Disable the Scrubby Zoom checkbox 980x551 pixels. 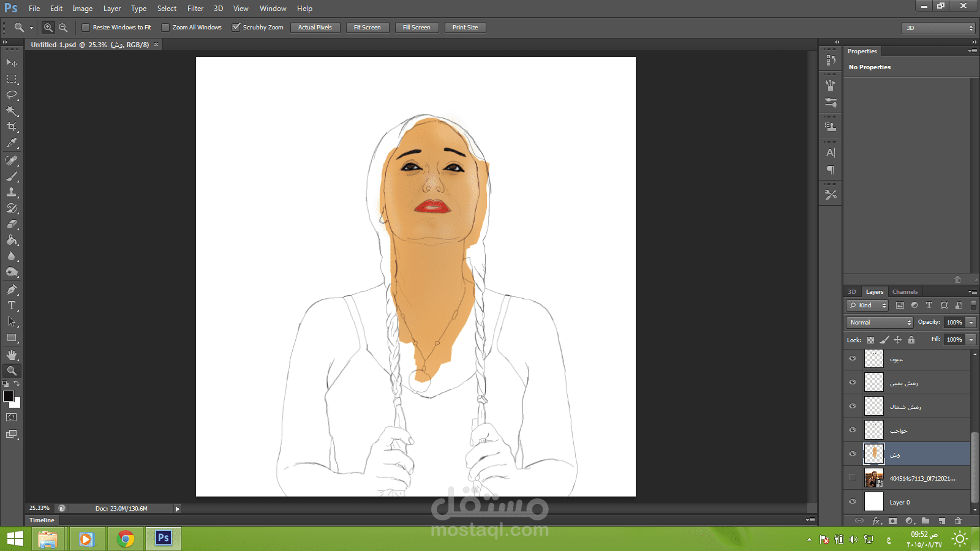pos(236,28)
